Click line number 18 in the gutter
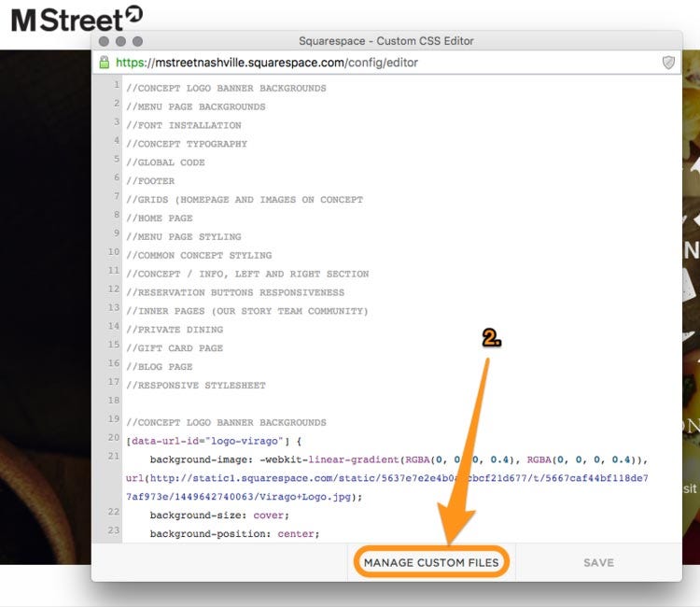The height and width of the screenshot is (607, 700). coord(113,401)
